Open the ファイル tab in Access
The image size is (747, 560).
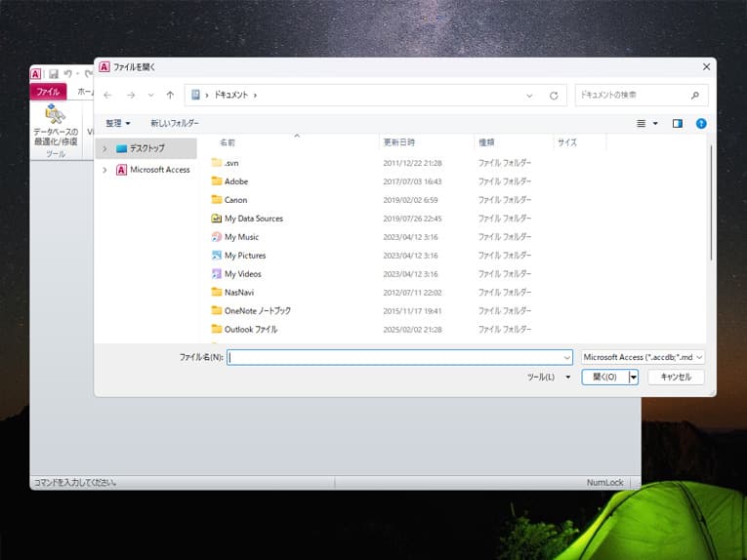tap(48, 92)
